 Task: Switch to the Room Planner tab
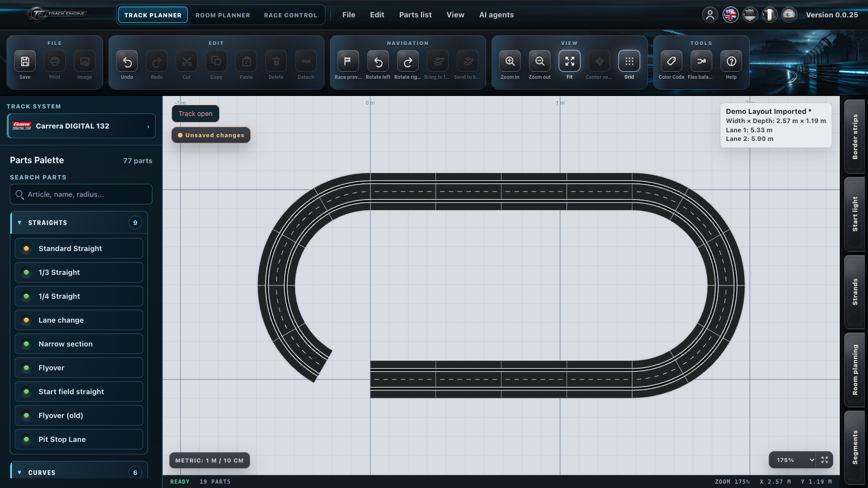point(223,15)
